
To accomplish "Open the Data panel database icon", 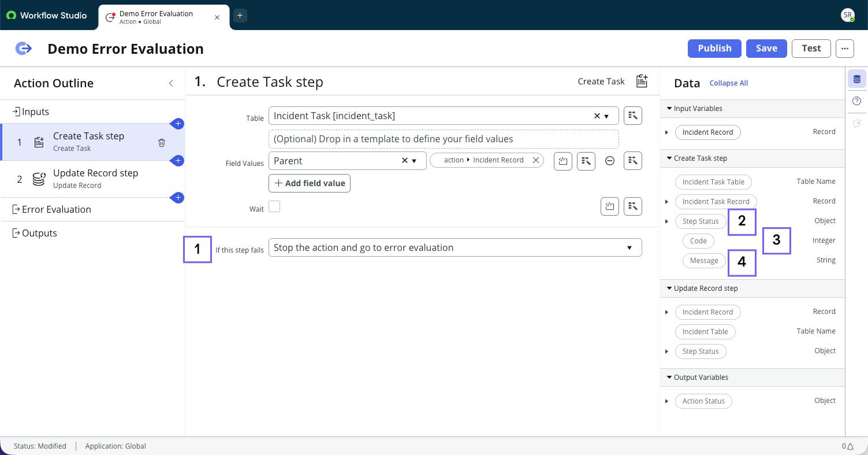I will (x=856, y=79).
